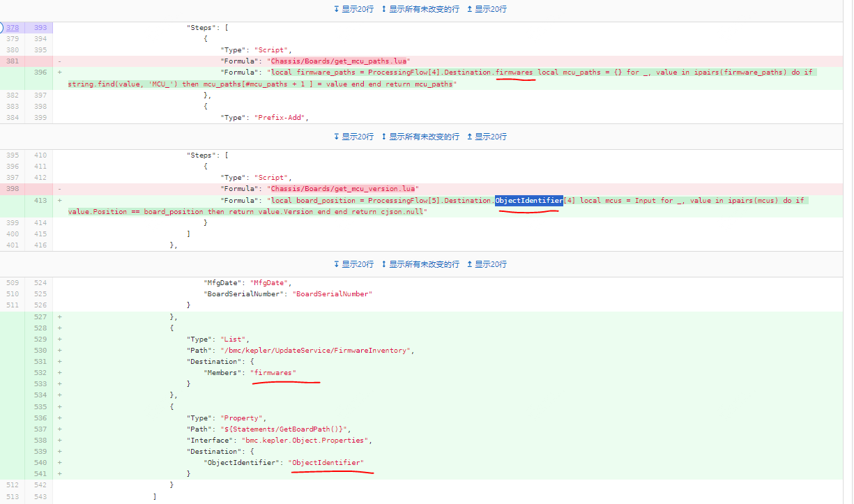This screenshot has width=854, height=504.
Task: Click the deleted get_mcu_paths.lua path text
Action: click(345, 61)
